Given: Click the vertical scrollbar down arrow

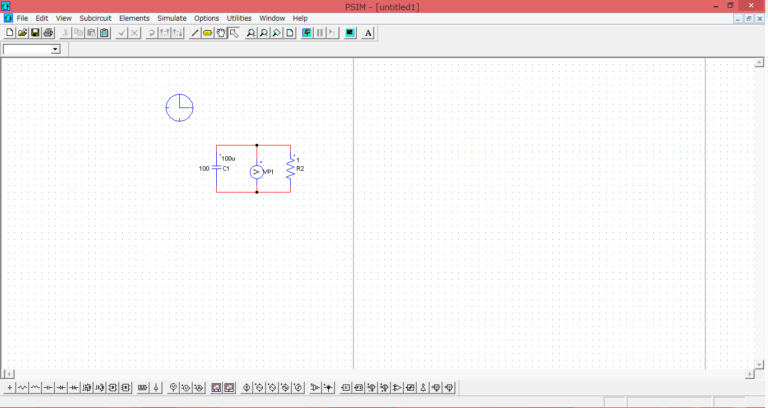Looking at the screenshot, I should pos(759,364).
